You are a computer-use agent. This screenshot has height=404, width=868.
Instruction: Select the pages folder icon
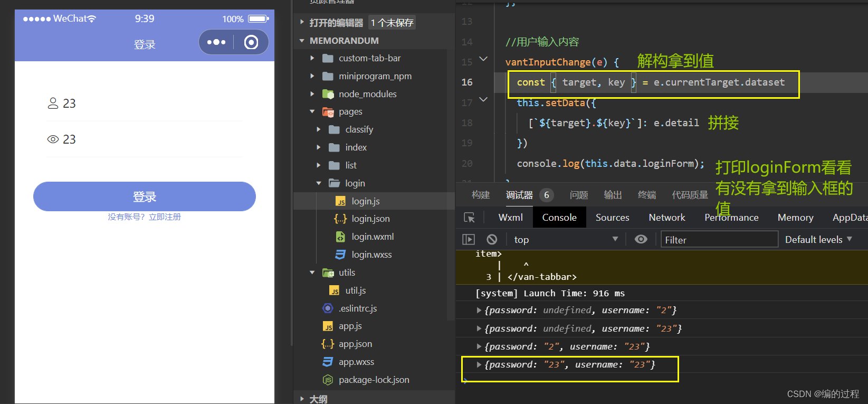328,111
